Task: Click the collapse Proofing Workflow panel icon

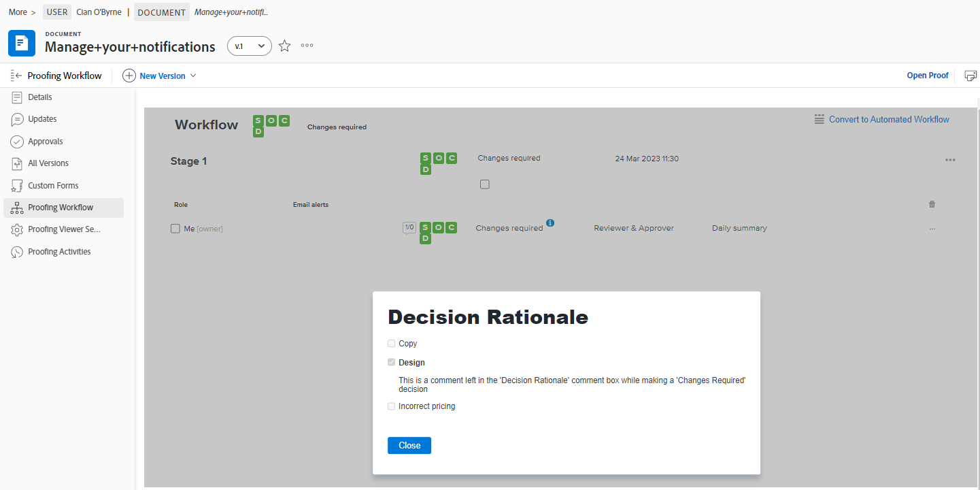Action: (x=17, y=76)
